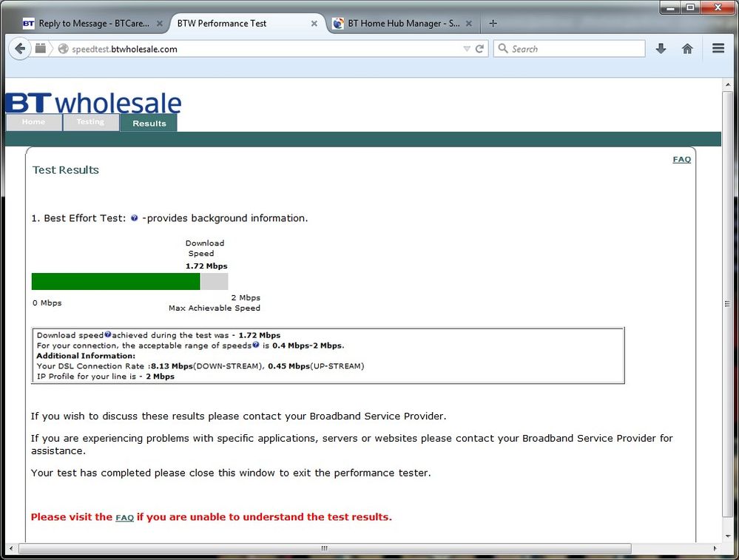The height and width of the screenshot is (560, 739).
Task: Click the IP Profile 2 Mbps line
Action: click(x=106, y=376)
